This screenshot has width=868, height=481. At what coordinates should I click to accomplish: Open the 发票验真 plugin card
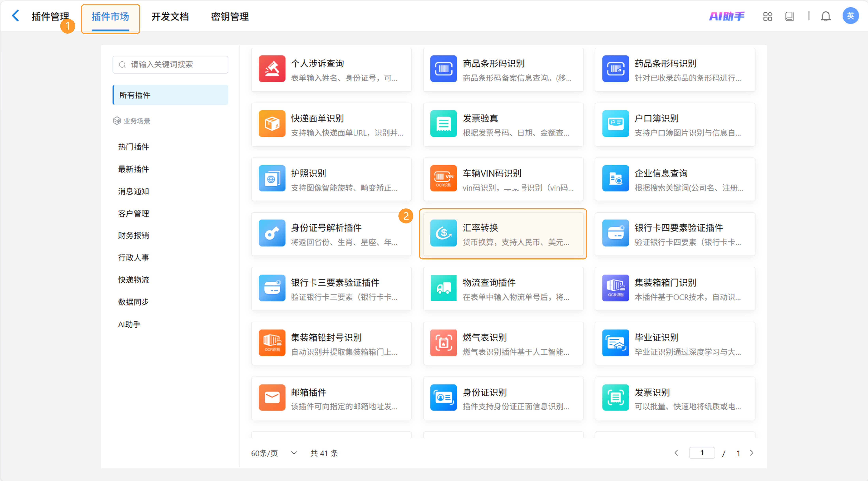tap(503, 125)
